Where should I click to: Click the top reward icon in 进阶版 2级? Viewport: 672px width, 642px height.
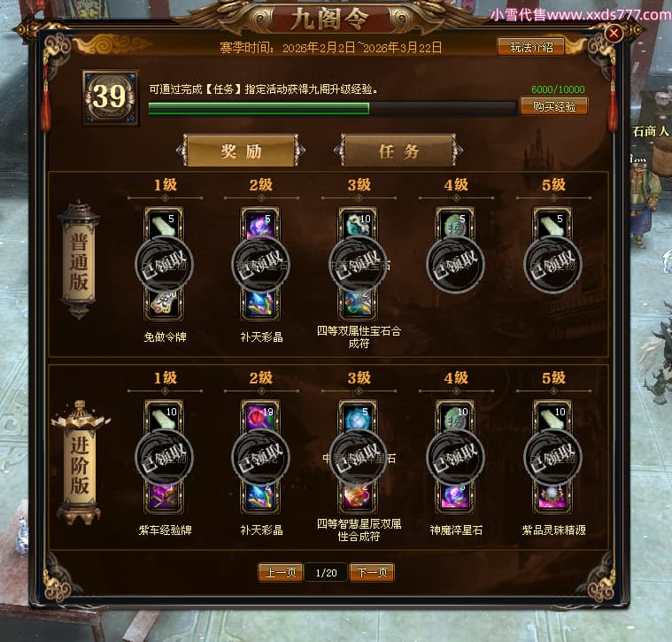pyautogui.click(x=260, y=415)
